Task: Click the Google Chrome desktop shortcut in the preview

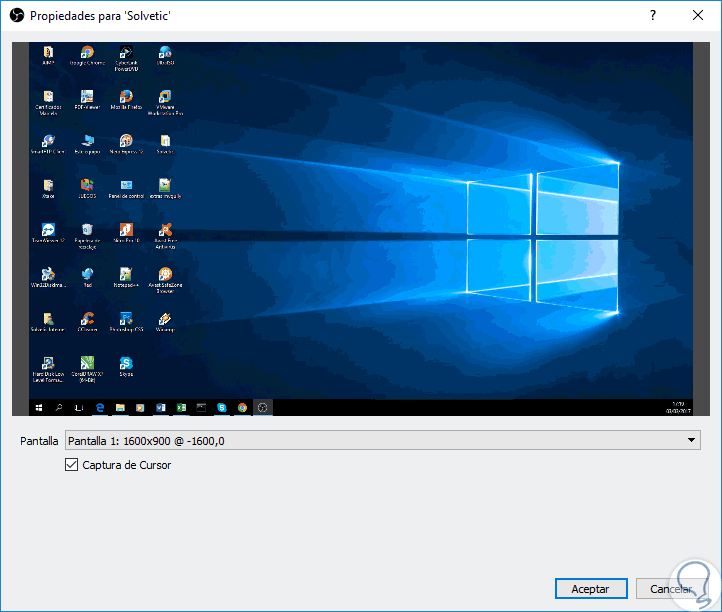Action: (x=87, y=55)
